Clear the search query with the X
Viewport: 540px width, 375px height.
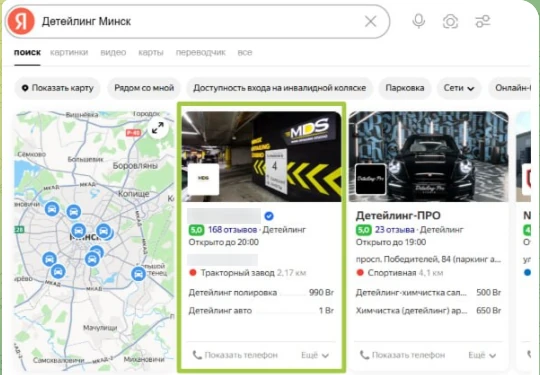pos(371,22)
